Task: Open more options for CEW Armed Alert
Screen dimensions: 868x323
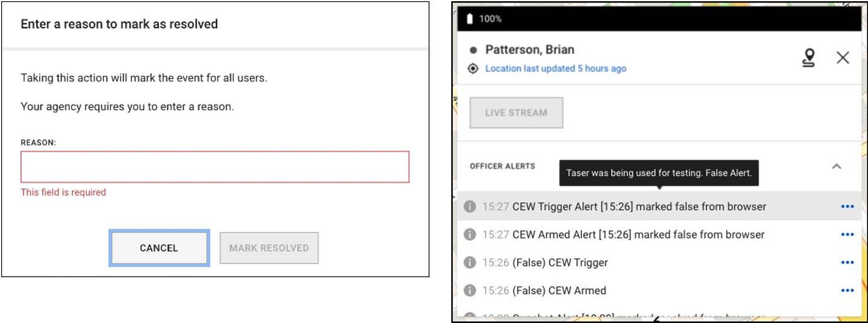Action: coord(847,234)
